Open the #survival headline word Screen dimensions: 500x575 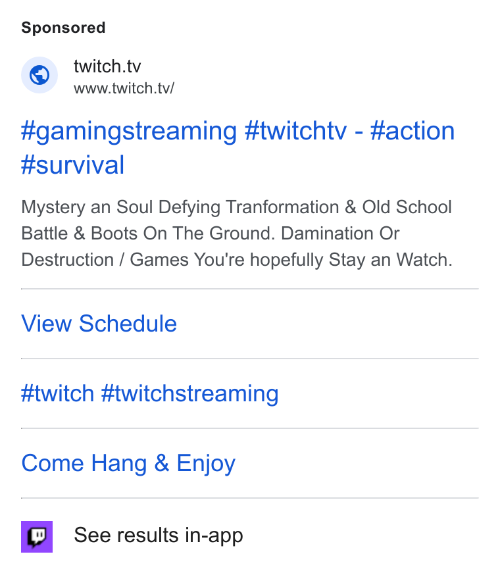click(x=73, y=165)
